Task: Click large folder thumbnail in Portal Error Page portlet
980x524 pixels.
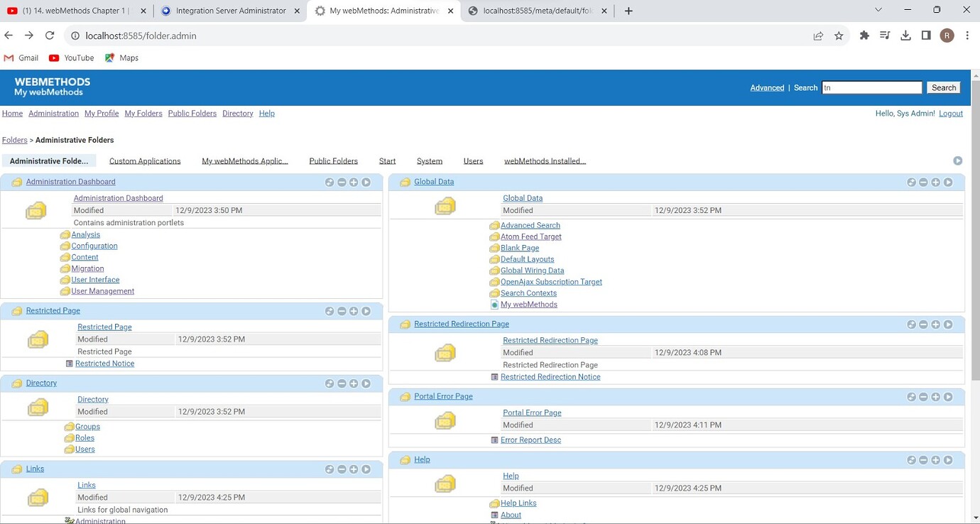Action: pos(445,421)
